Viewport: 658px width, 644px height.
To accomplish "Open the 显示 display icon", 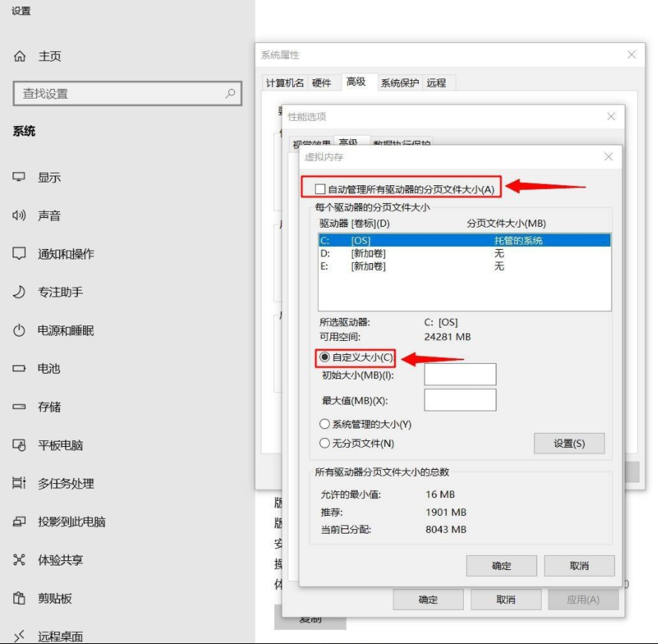I will click(x=19, y=177).
